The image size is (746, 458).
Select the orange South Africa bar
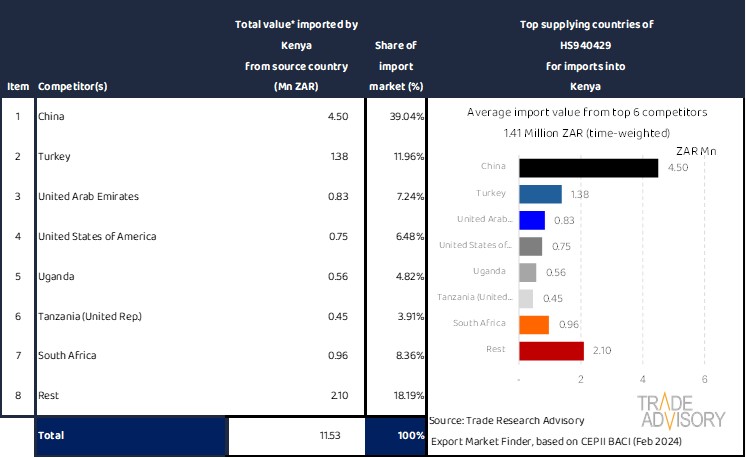[x=534, y=324]
